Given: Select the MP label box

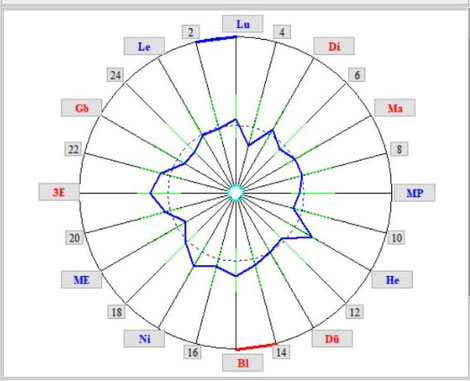Looking at the screenshot, I should pos(415,193).
